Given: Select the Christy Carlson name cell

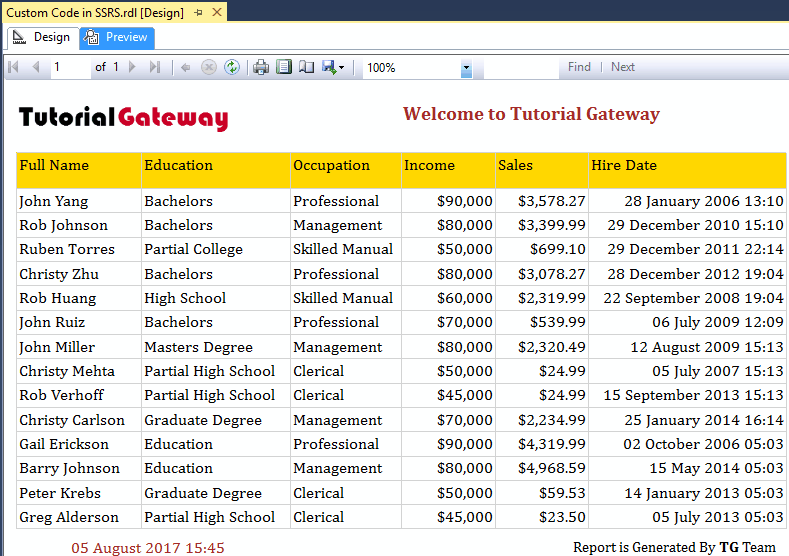Looking at the screenshot, I should pyautogui.click(x=78, y=420).
